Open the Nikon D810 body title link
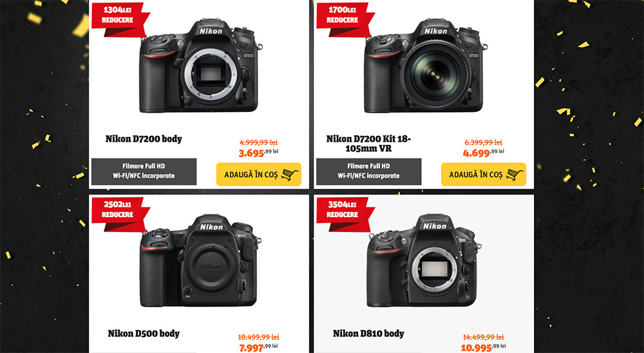This screenshot has width=644, height=353. pos(368,333)
